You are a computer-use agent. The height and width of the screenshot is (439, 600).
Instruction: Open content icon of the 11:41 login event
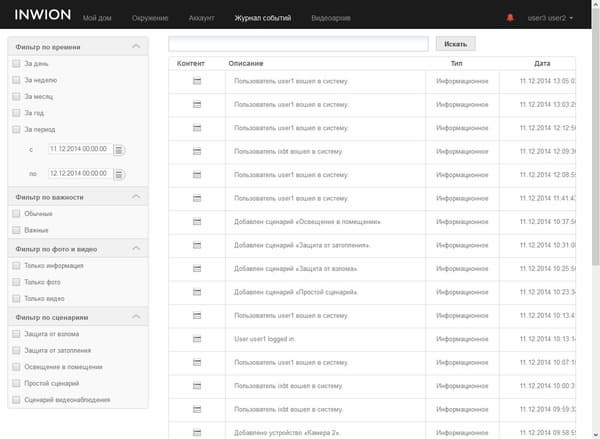(x=197, y=198)
